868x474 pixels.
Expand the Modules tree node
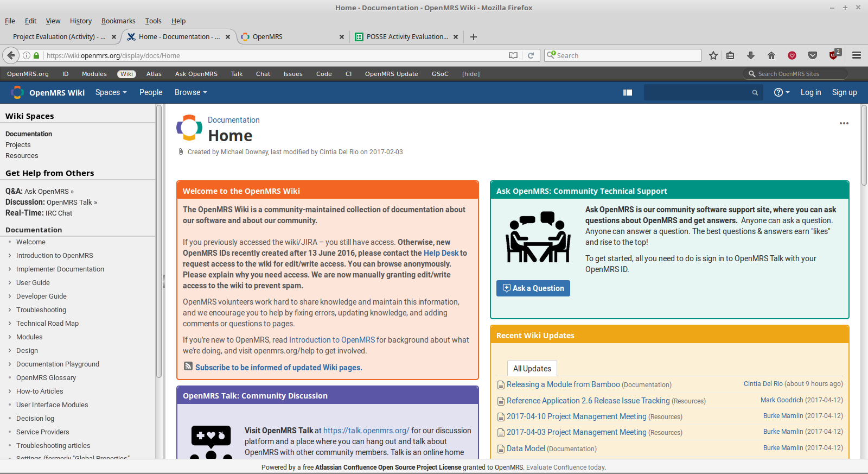coord(10,337)
